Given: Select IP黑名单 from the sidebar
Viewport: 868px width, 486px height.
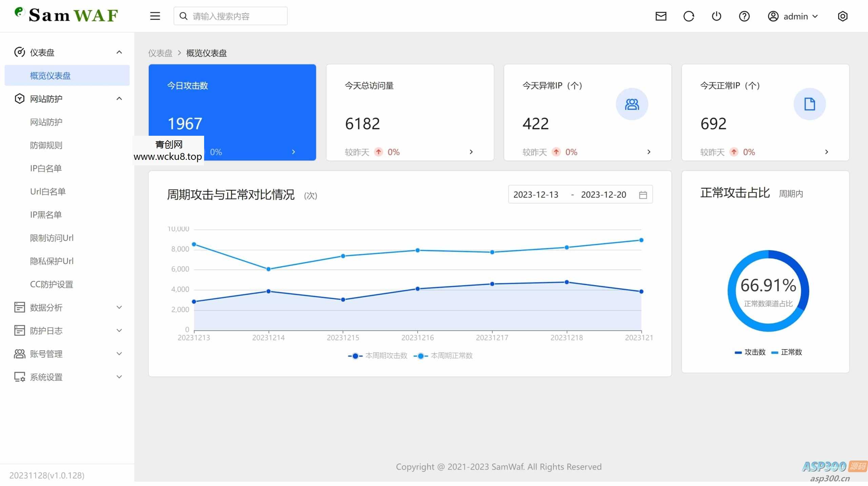Looking at the screenshot, I should pyautogui.click(x=45, y=214).
